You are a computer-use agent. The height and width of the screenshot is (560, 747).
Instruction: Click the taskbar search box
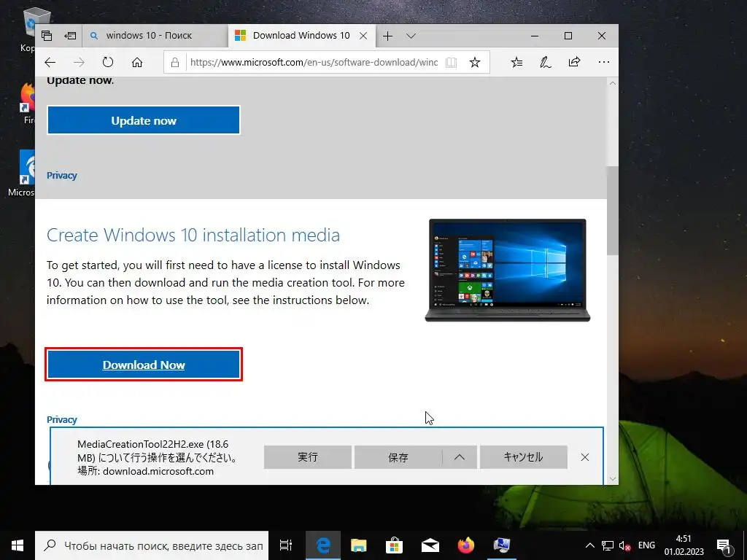coord(152,545)
